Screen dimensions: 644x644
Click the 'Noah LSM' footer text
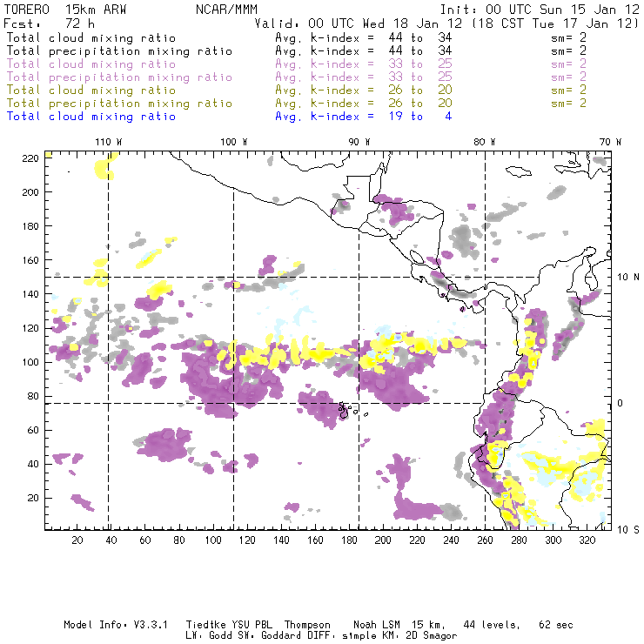point(377,625)
